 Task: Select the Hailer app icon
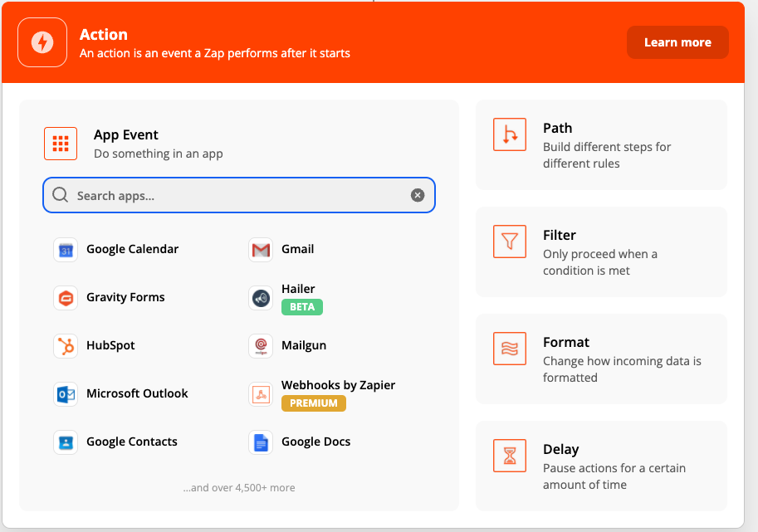pyautogui.click(x=261, y=298)
